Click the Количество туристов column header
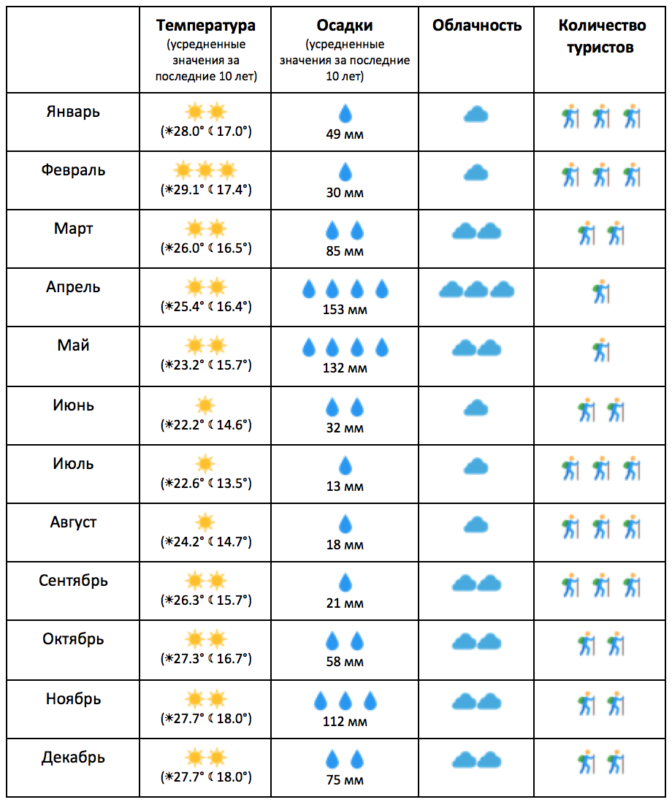 pos(602,36)
